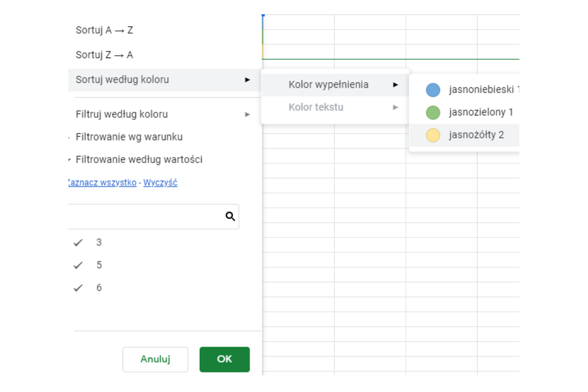Sort the column with Sortuj A → Z

point(104,30)
